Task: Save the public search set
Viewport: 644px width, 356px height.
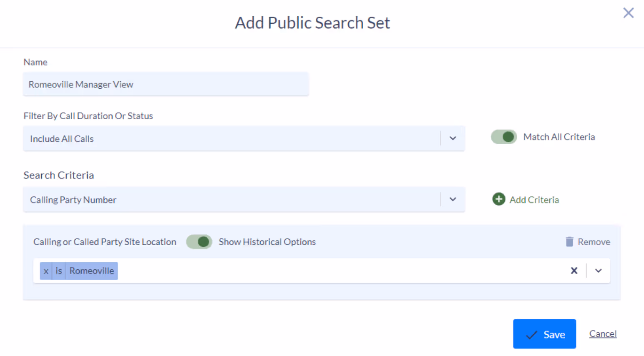Action: tap(544, 334)
